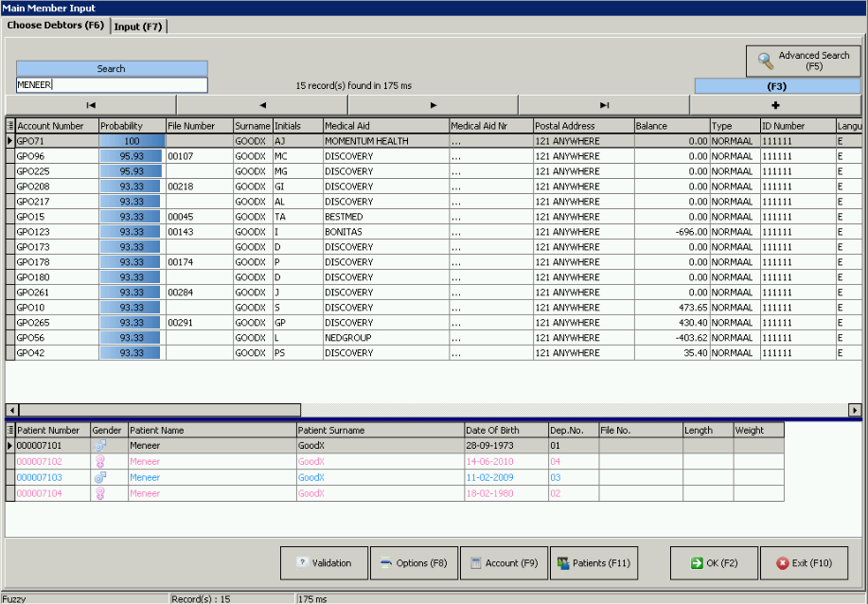Click the plus add record button
This screenshot has height=604, width=868.
(x=775, y=105)
